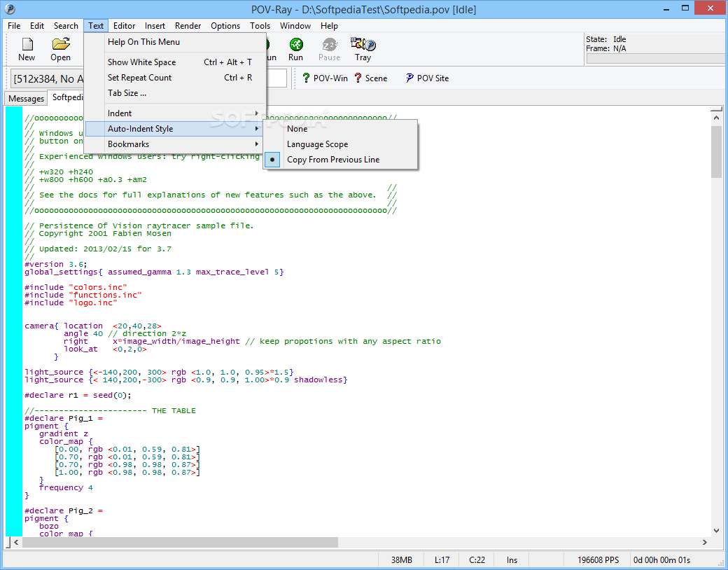Click the render progress bar

656,59
